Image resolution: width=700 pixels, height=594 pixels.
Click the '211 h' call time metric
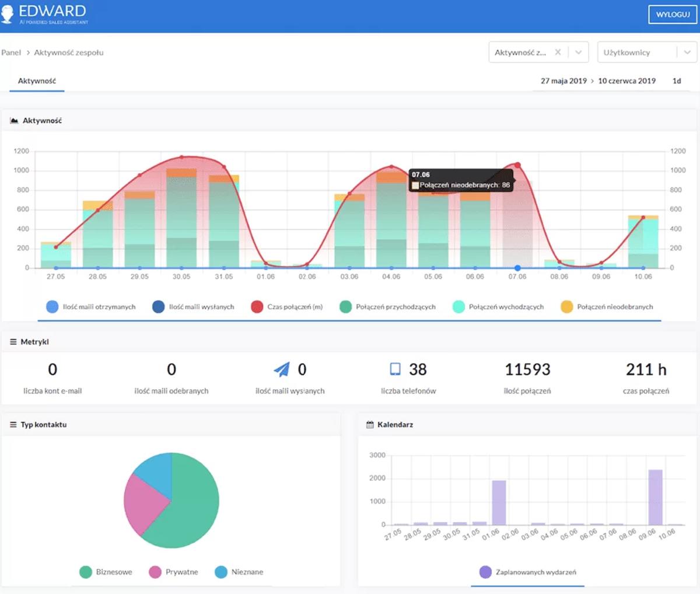pos(646,369)
